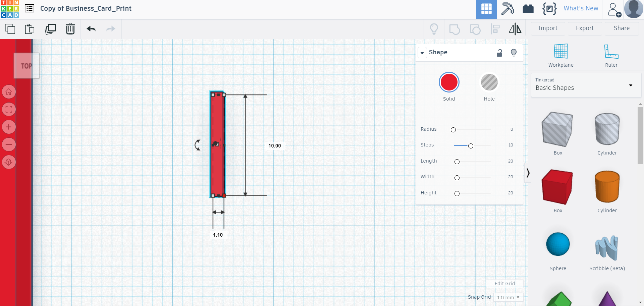Click the Export button
The height and width of the screenshot is (306, 644).
(585, 28)
